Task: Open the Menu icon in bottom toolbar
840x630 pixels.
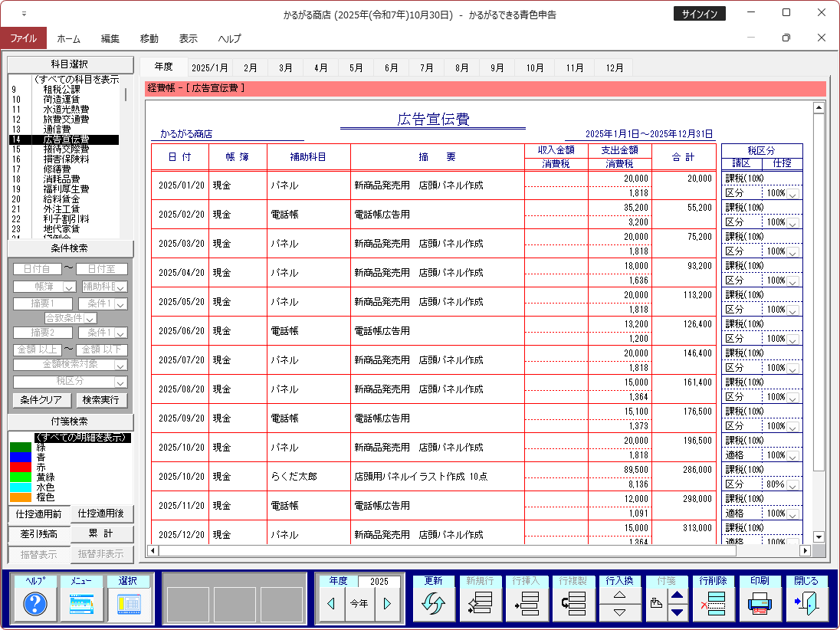Action: [x=81, y=605]
